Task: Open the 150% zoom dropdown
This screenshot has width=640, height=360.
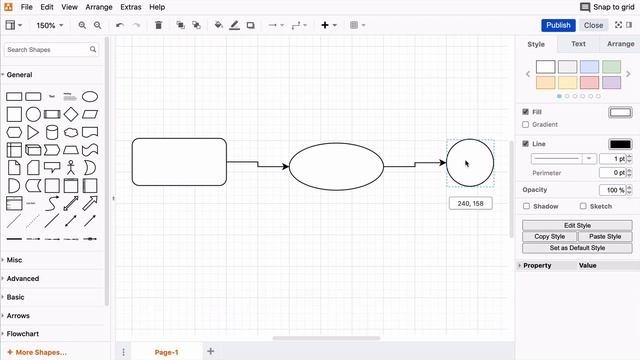Action: click(49, 25)
